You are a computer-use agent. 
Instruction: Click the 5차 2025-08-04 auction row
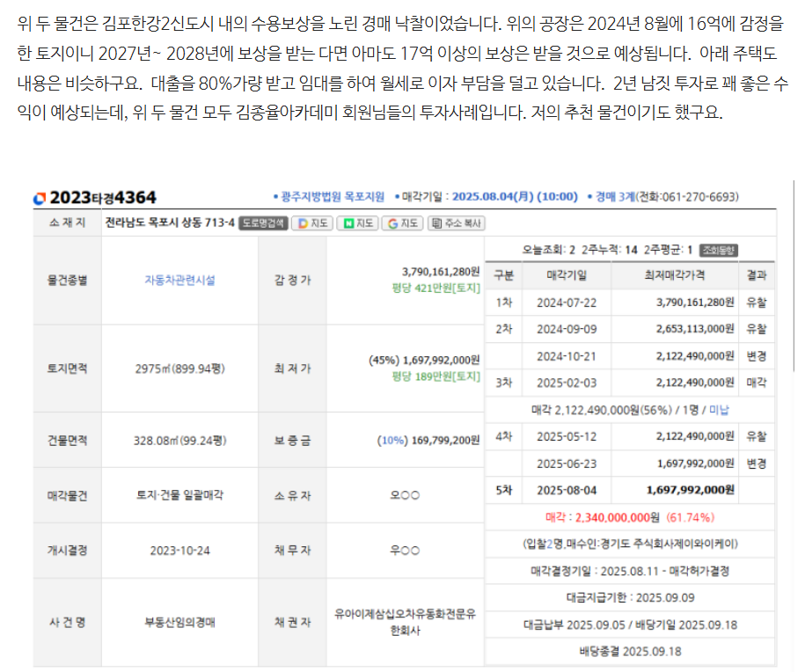631,490
